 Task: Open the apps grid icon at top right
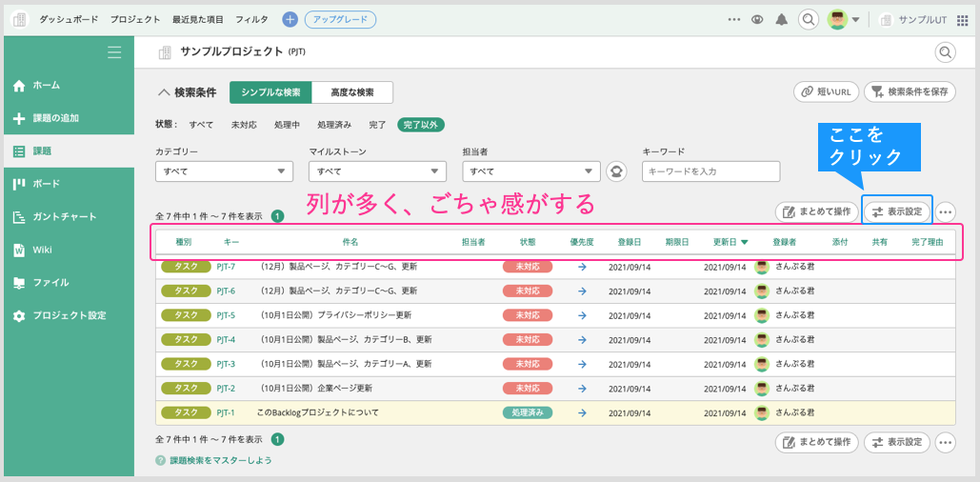pyautogui.click(x=962, y=19)
